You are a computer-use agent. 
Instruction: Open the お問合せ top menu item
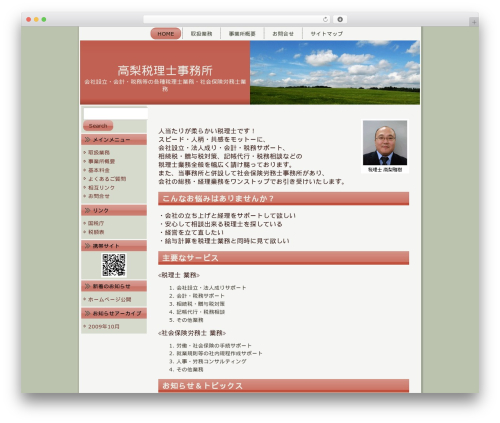coord(283,34)
